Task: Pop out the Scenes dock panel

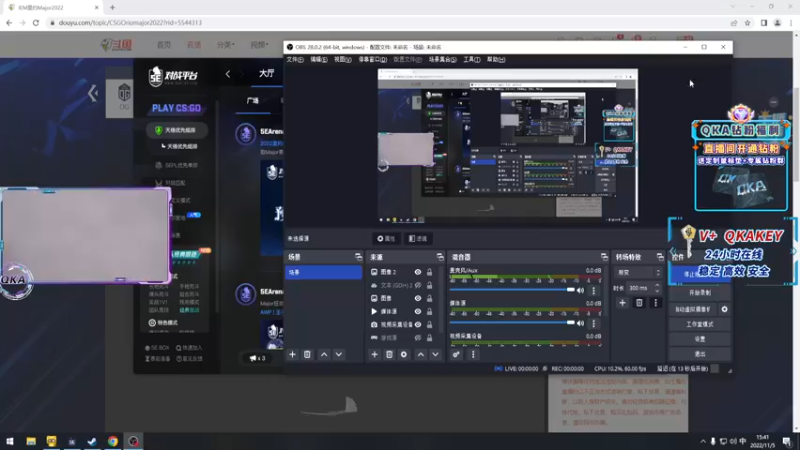Action: pyautogui.click(x=358, y=257)
